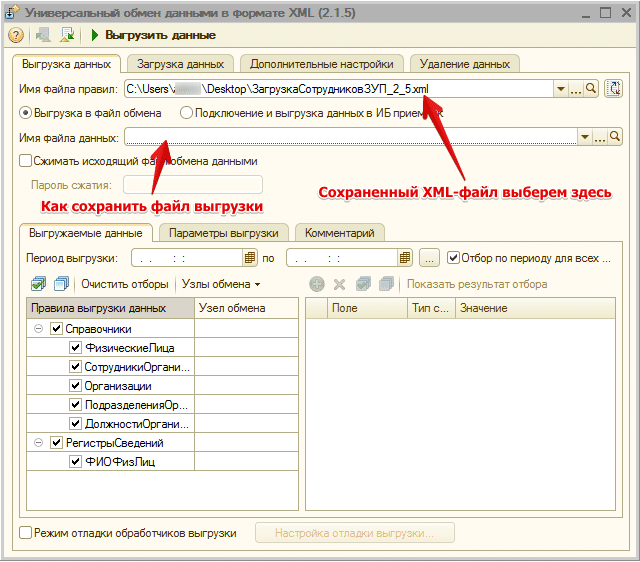
Task: Click the uncheck all rules icon
Action: 62,284
